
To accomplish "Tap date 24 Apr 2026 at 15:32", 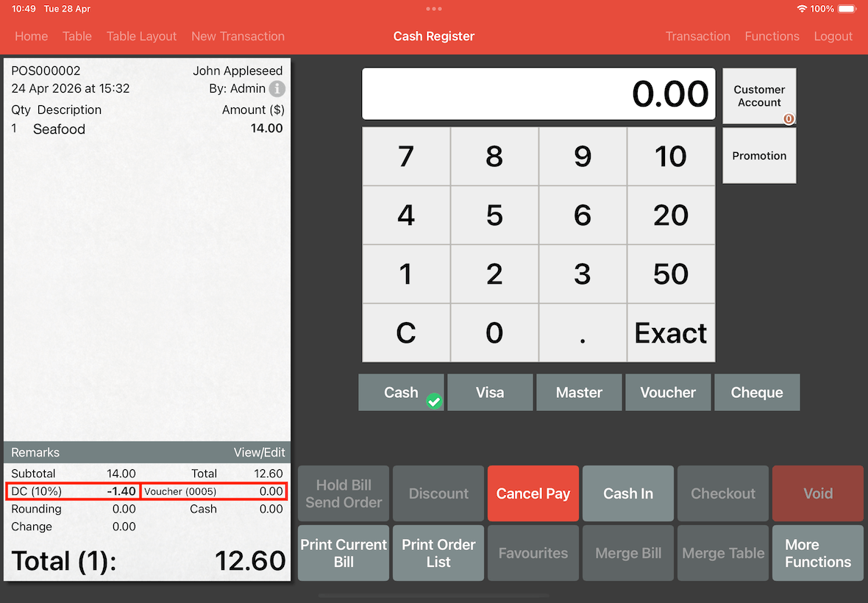I will [x=71, y=88].
